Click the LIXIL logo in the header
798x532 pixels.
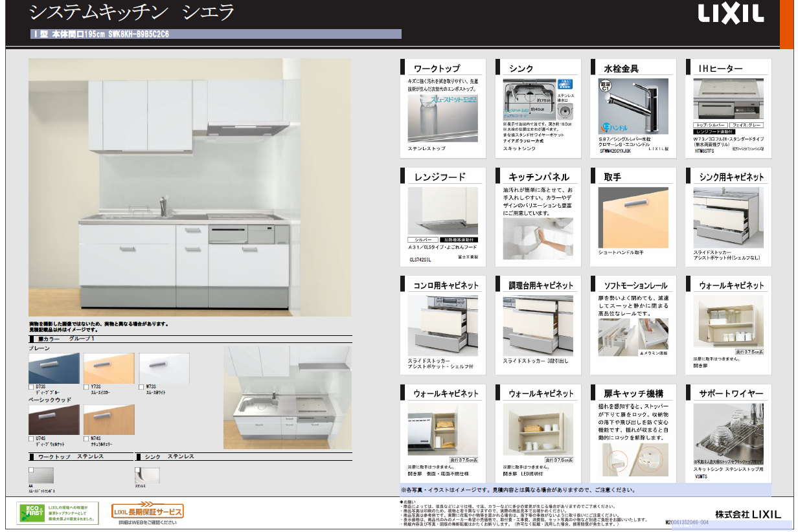coord(731,14)
